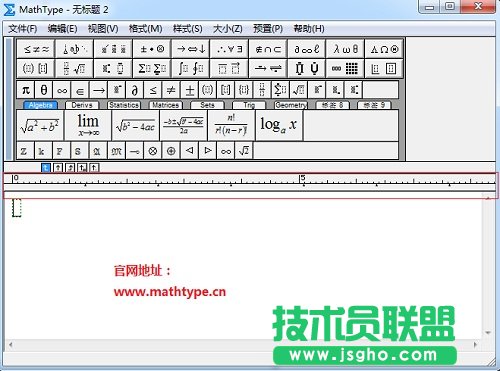Insert the lim x→∞ expression
Image resolution: width=500 pixels, height=371 pixels.
click(x=88, y=125)
